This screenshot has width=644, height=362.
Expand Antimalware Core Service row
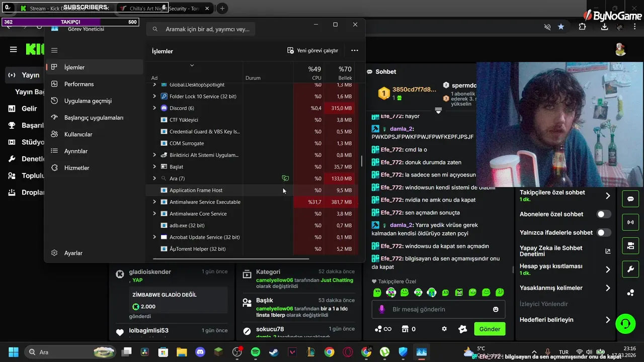pos(154,214)
